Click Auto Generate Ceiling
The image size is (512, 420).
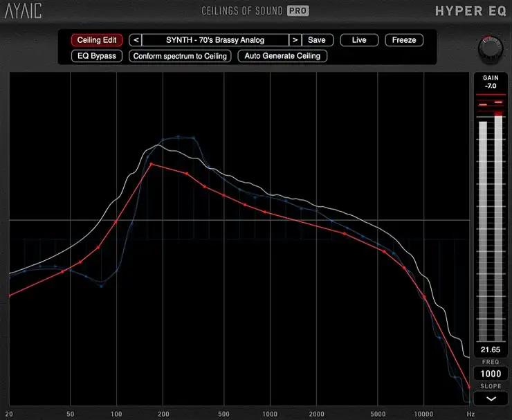point(282,56)
